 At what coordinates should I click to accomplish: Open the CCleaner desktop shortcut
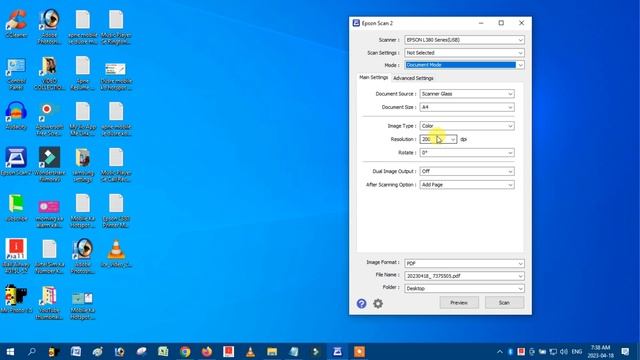(x=16, y=24)
